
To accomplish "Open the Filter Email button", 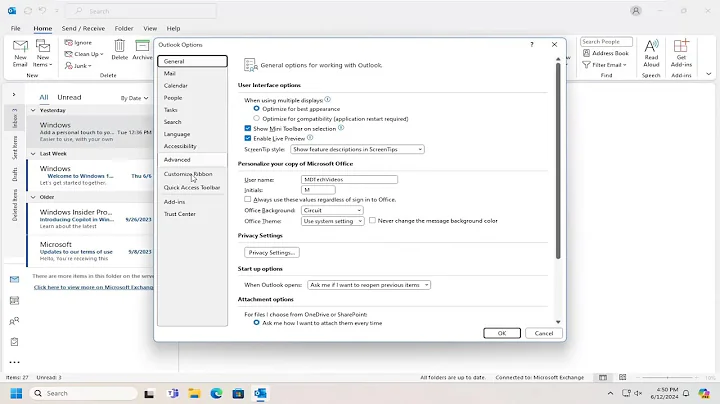I will 605,65.
